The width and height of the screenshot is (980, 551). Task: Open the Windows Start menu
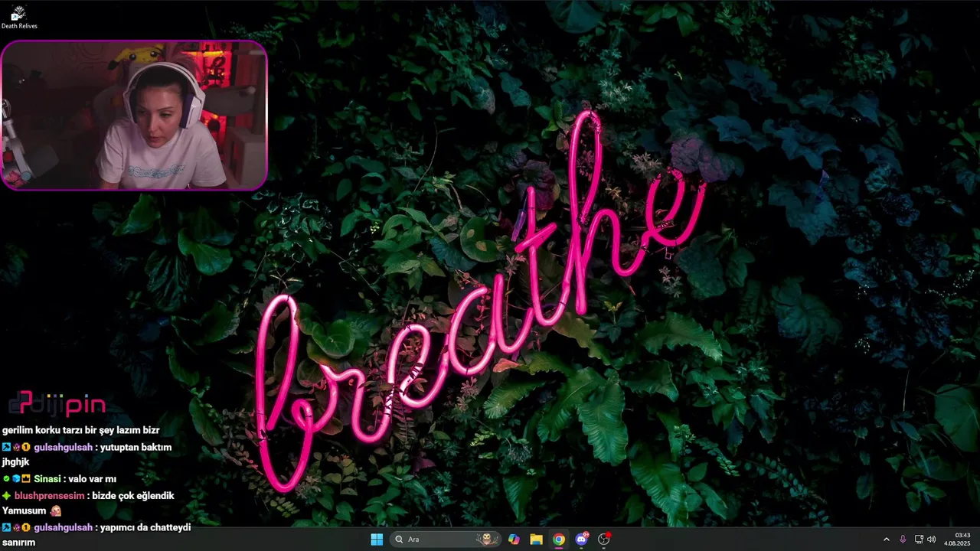tap(377, 540)
